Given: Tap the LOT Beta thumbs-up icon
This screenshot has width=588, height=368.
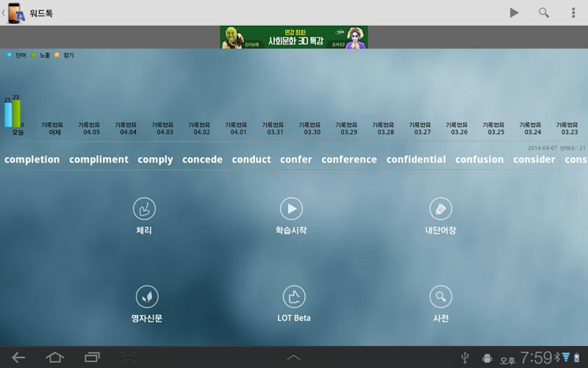Looking at the screenshot, I should tap(294, 297).
